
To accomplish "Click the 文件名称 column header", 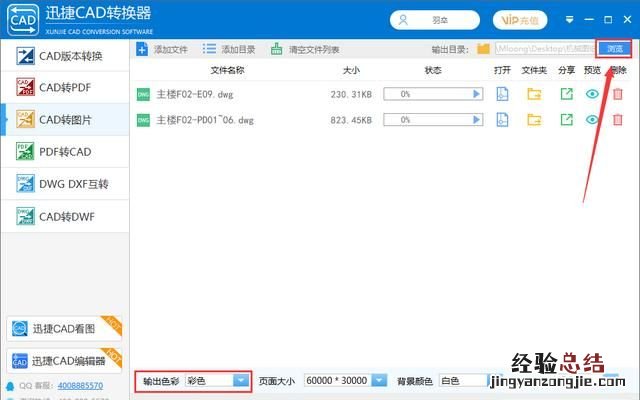I will coord(227,70).
